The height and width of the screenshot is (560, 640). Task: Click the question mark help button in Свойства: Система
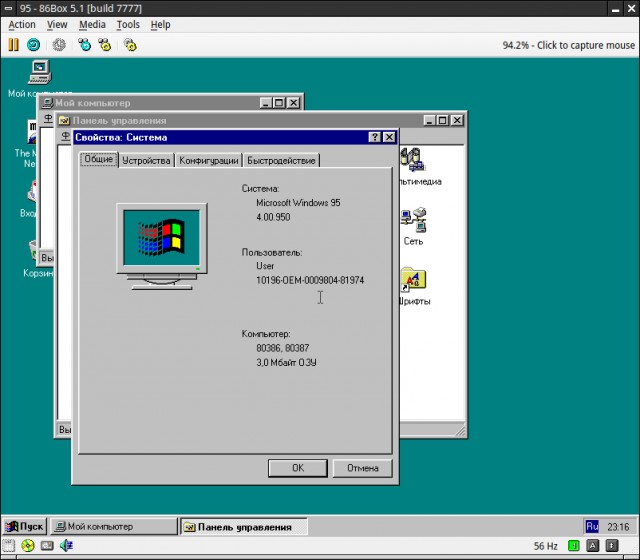pos(374,137)
